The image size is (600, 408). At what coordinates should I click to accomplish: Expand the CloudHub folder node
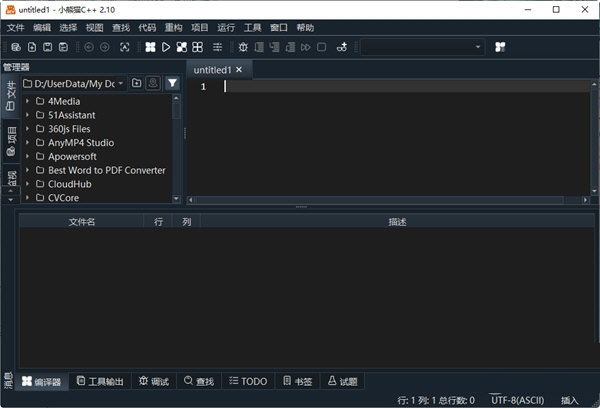click(28, 185)
